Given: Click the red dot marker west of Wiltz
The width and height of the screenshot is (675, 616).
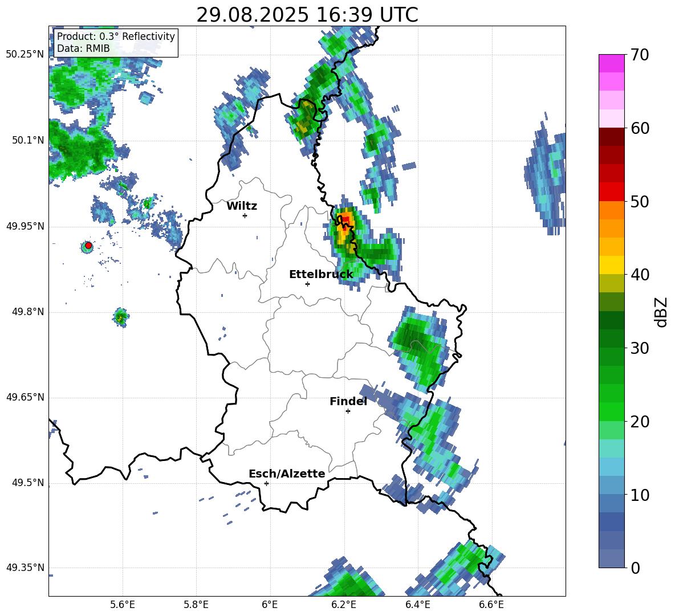Looking at the screenshot, I should click(x=88, y=246).
